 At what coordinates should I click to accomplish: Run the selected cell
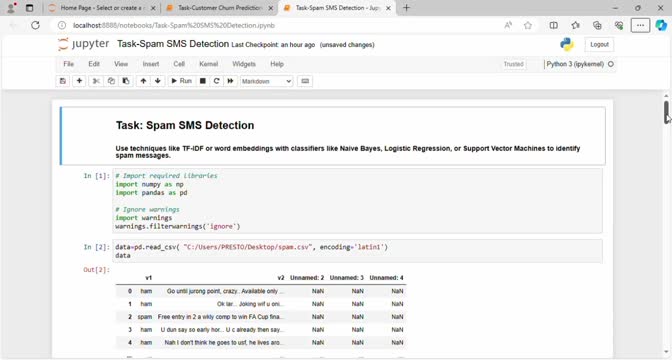181,81
